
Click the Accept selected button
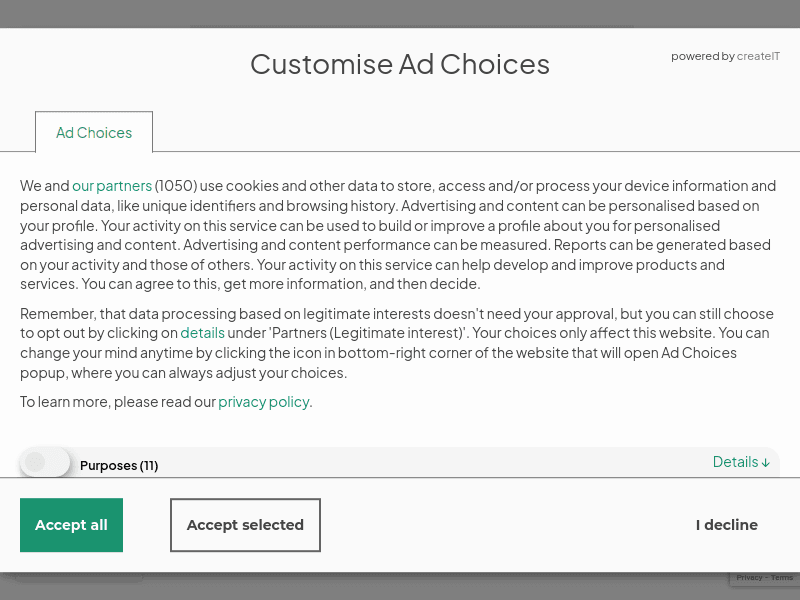click(x=245, y=525)
